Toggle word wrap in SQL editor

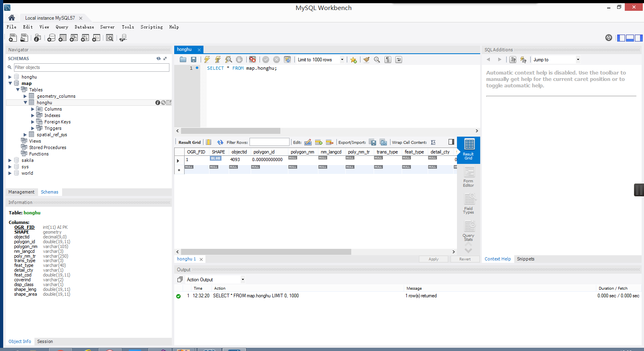(398, 59)
